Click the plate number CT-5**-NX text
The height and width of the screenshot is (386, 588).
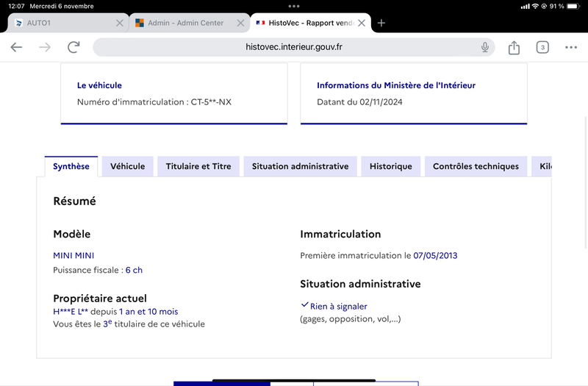coord(211,102)
